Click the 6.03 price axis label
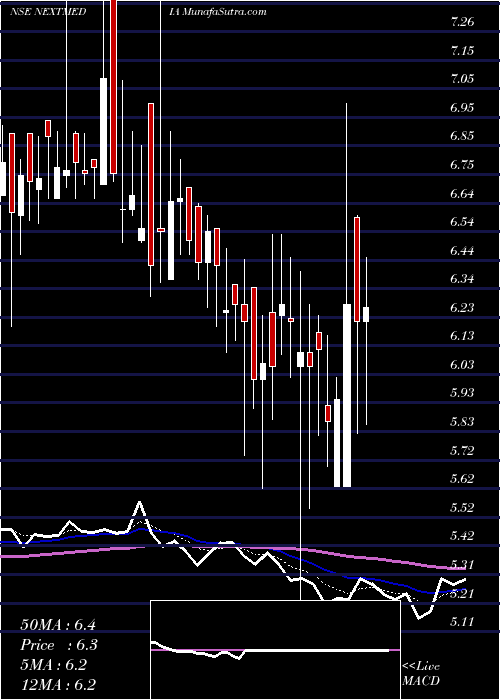This screenshot has width=500, height=700. coord(462,365)
